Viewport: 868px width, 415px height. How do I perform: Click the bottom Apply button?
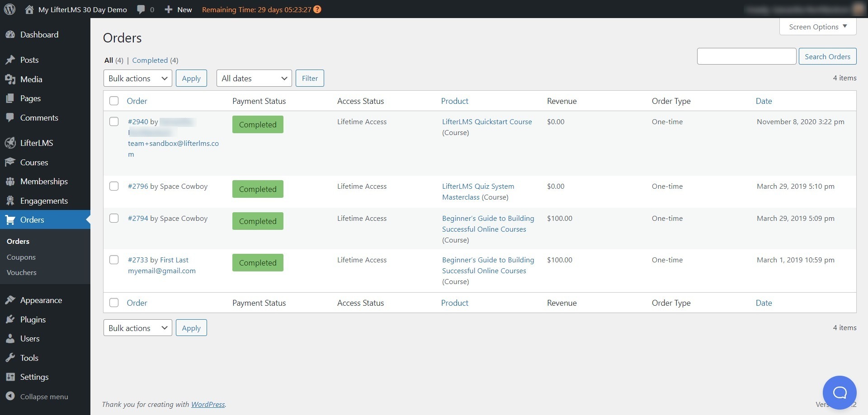[191, 328]
